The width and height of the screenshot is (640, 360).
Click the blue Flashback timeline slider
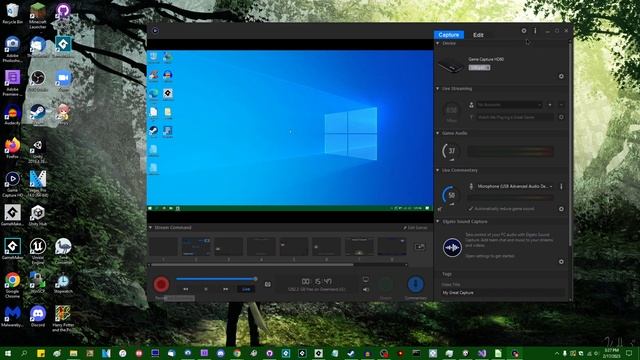click(216, 279)
